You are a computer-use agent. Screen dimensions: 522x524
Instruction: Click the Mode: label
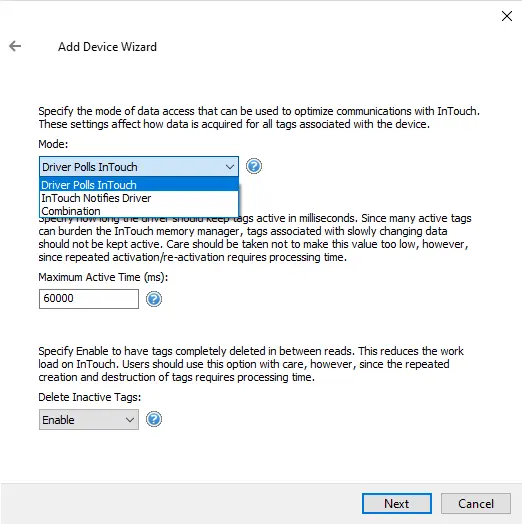click(53, 144)
